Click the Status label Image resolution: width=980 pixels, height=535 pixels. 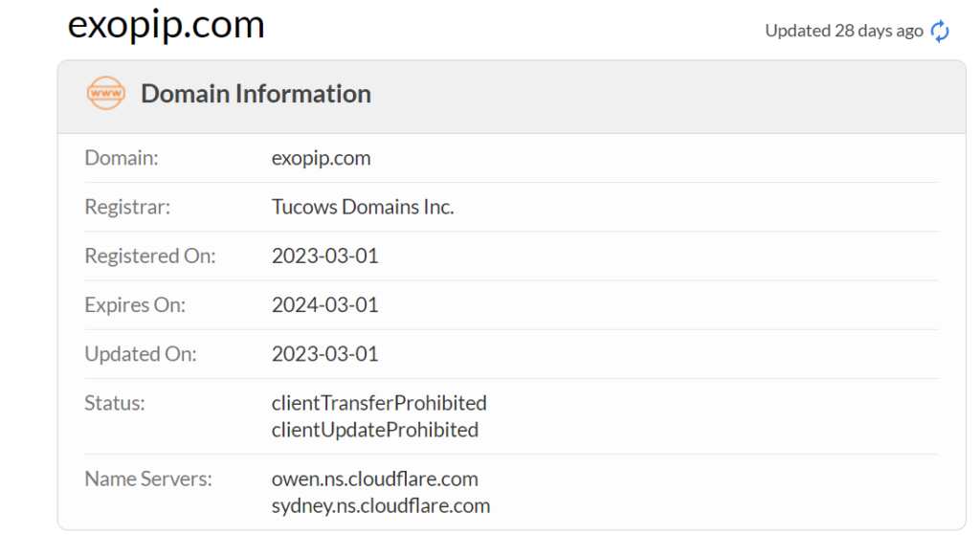[115, 403]
